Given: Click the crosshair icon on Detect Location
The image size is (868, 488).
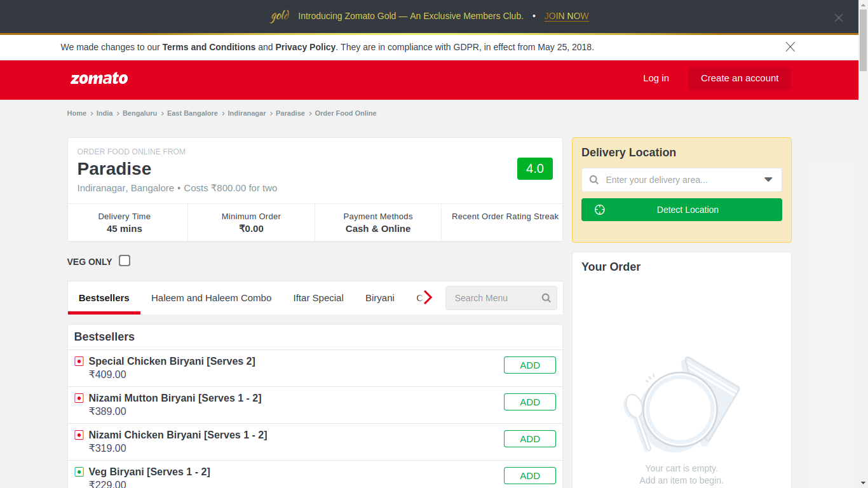Looking at the screenshot, I should point(600,210).
